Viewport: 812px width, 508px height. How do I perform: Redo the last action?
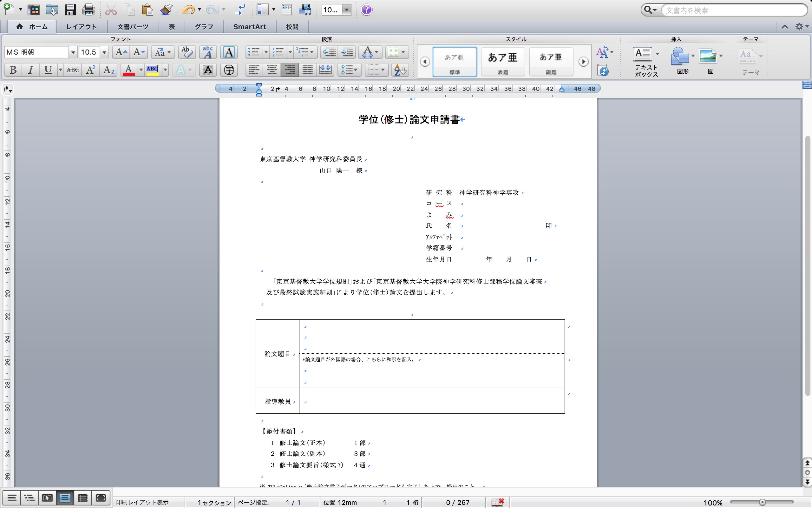(x=213, y=10)
